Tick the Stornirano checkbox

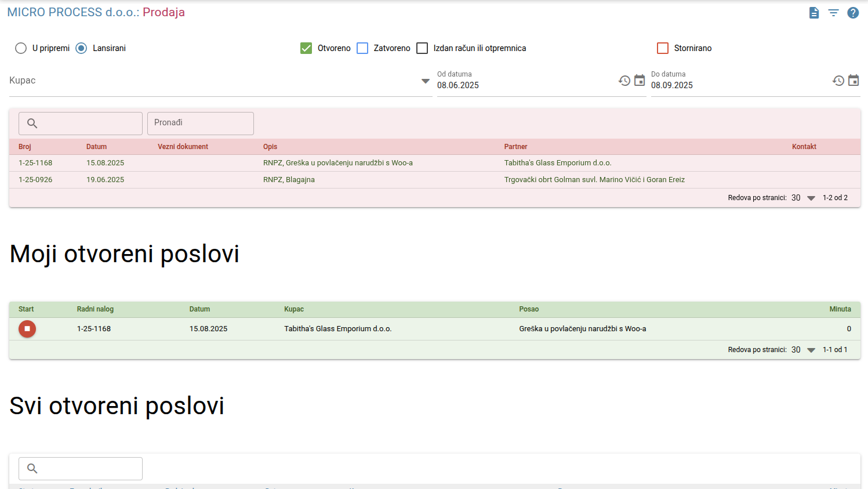click(x=663, y=48)
